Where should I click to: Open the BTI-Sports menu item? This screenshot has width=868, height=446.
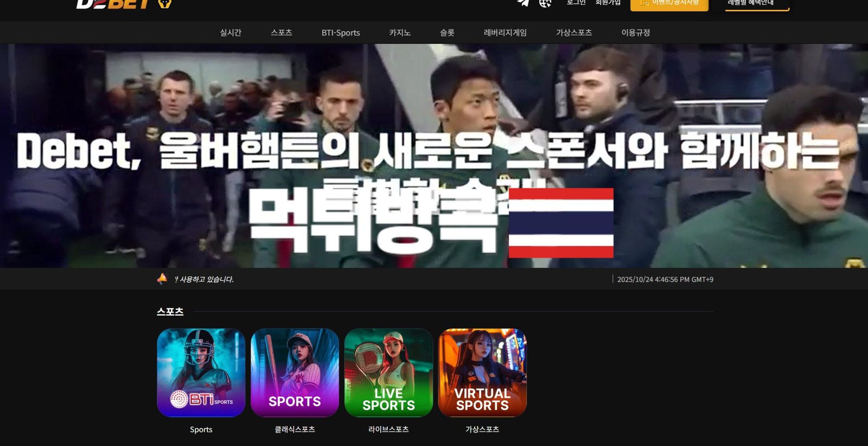click(x=341, y=33)
